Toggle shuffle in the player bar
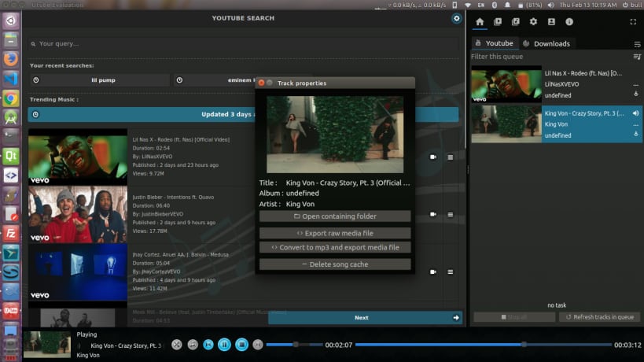The image size is (644, 362). tap(177, 345)
